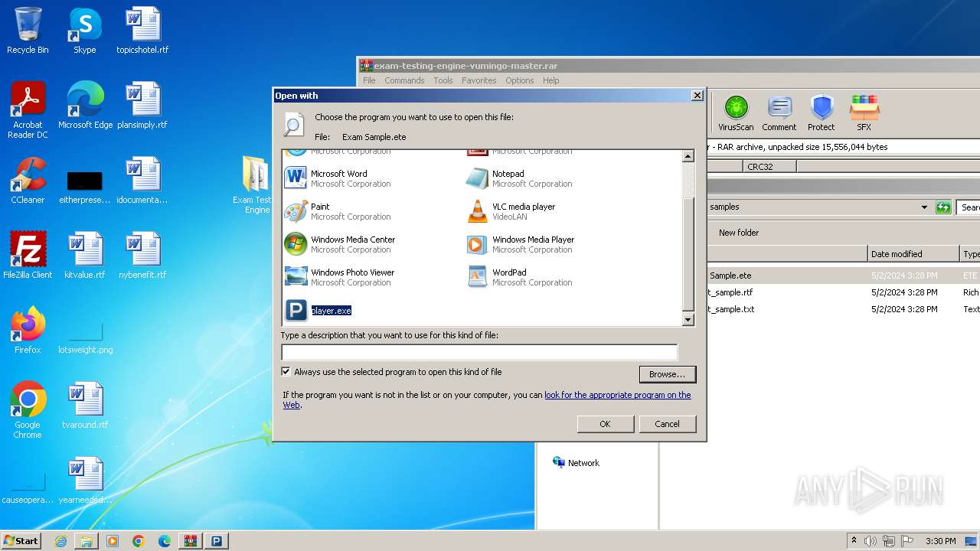Screen dimensions: 980x551
Task: Click the file description text field
Action: pos(479,353)
